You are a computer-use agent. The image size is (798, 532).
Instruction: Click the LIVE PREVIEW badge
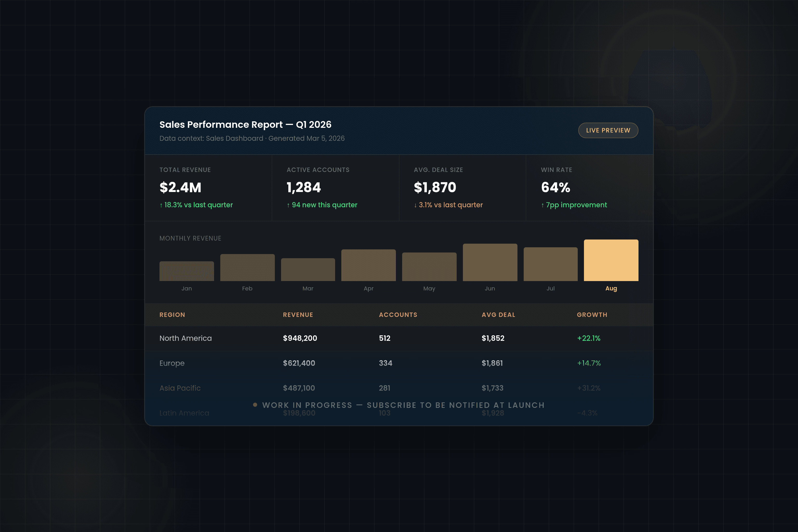(608, 130)
